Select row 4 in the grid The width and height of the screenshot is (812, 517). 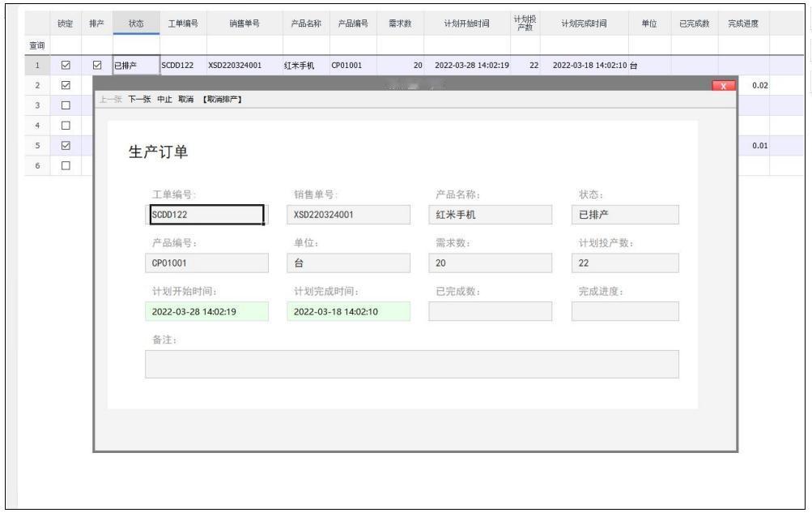point(37,126)
